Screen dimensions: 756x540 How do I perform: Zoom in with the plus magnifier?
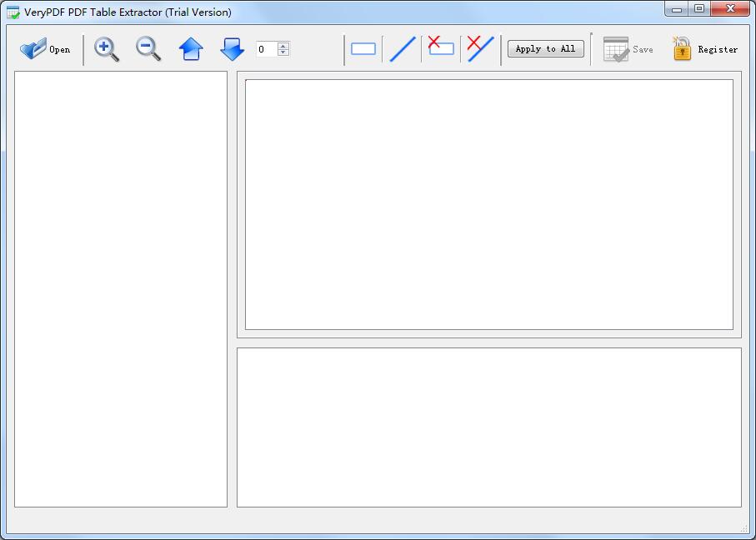click(x=107, y=49)
